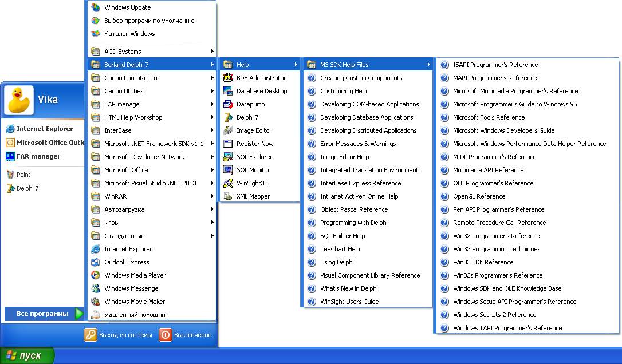Expand the FAR manager folder arrow
The width and height of the screenshot is (622, 364).
tap(212, 104)
